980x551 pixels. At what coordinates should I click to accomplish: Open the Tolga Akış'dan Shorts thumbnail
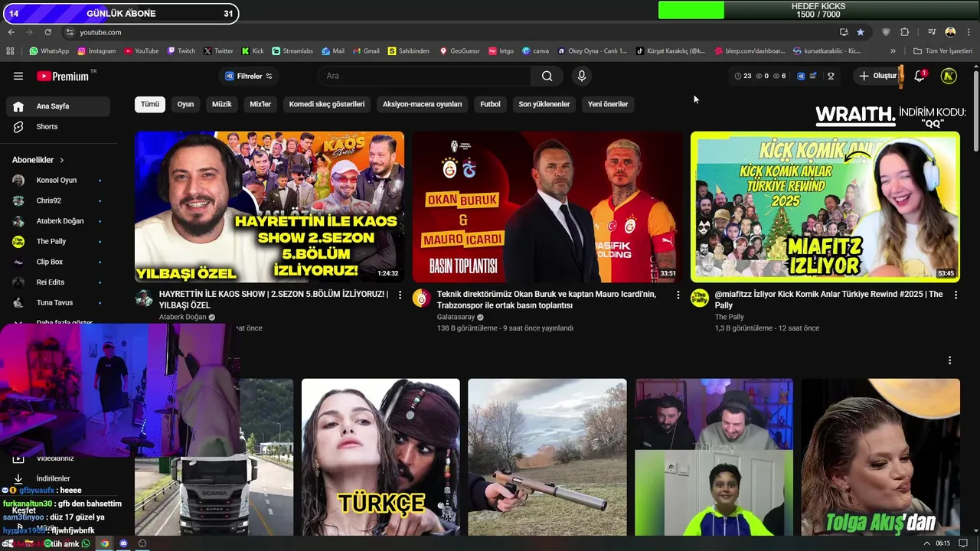(880, 457)
